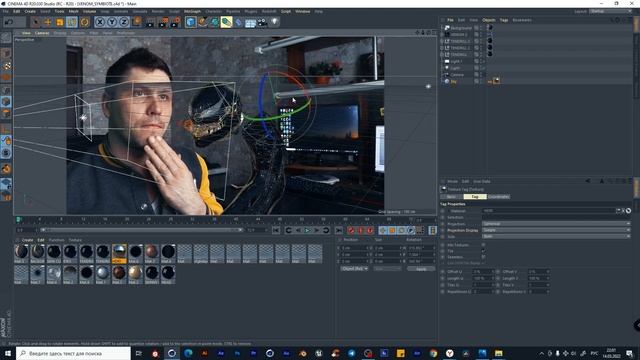
Task: Click the Offset U input field
Action: tap(482, 271)
